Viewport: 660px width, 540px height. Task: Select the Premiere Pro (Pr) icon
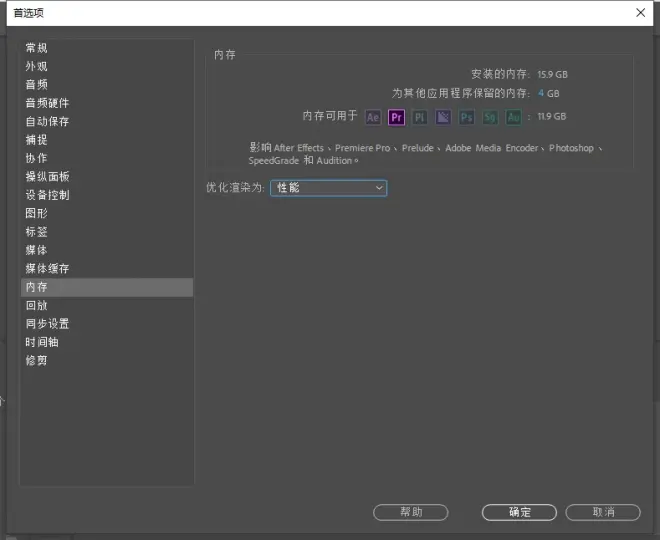click(397, 117)
